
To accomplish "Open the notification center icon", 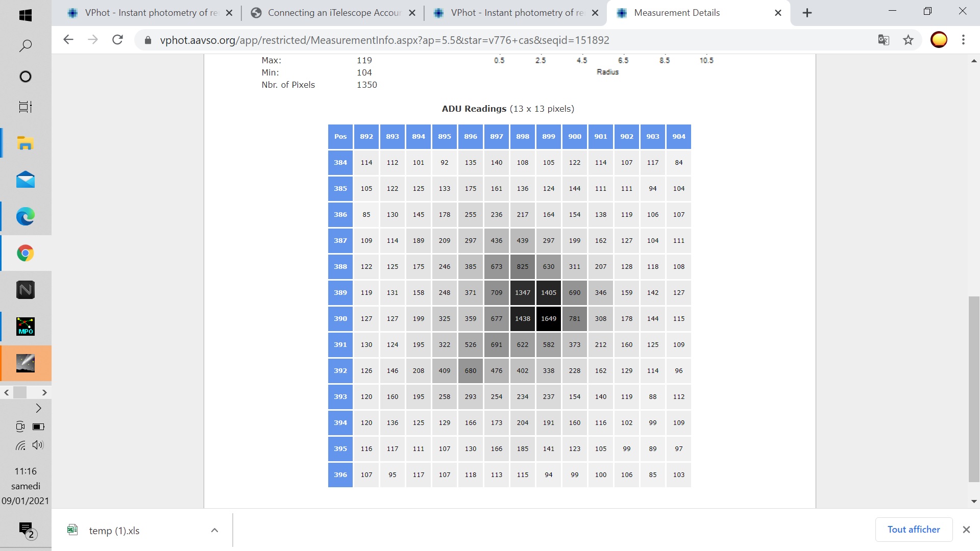I will coord(26,530).
